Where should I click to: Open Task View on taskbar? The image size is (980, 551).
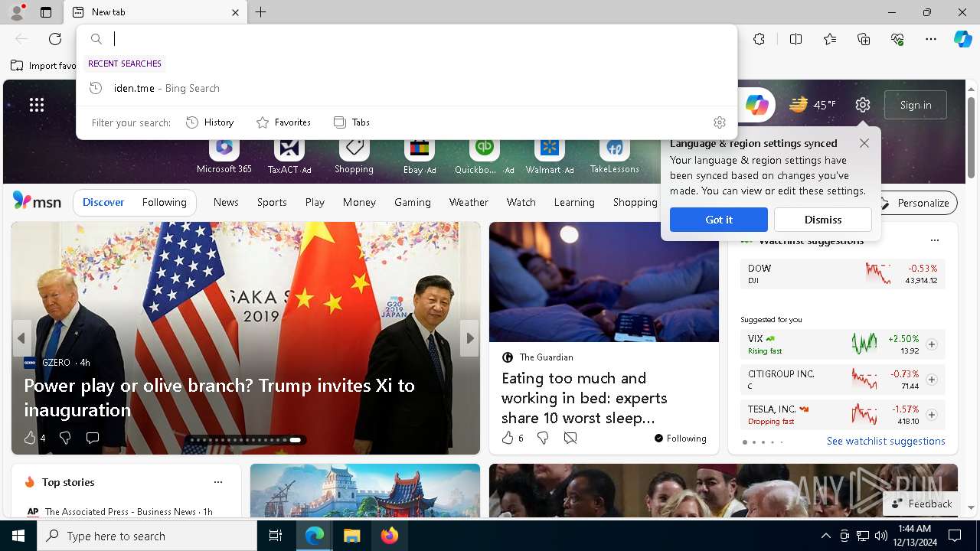(x=276, y=536)
